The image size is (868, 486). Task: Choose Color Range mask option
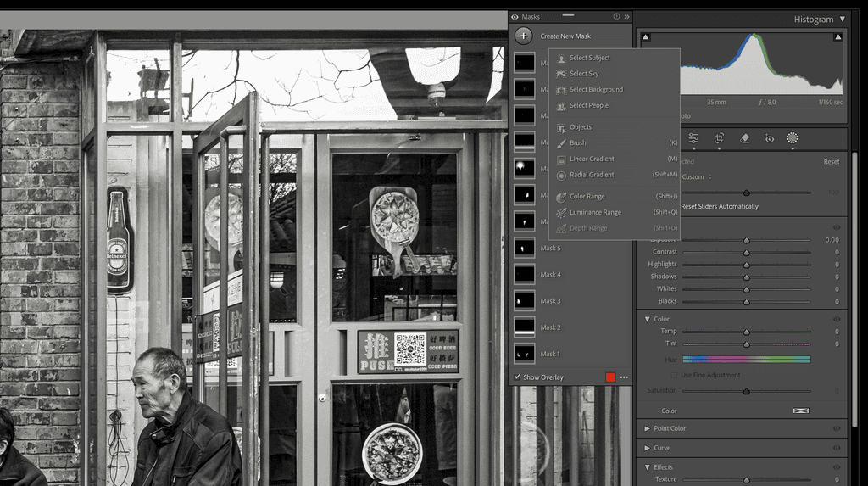tap(587, 197)
